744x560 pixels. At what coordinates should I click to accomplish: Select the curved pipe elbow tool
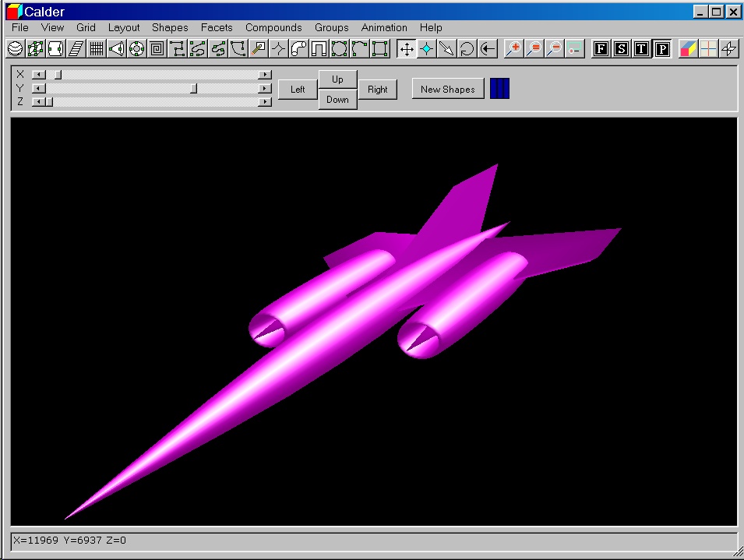pos(298,49)
